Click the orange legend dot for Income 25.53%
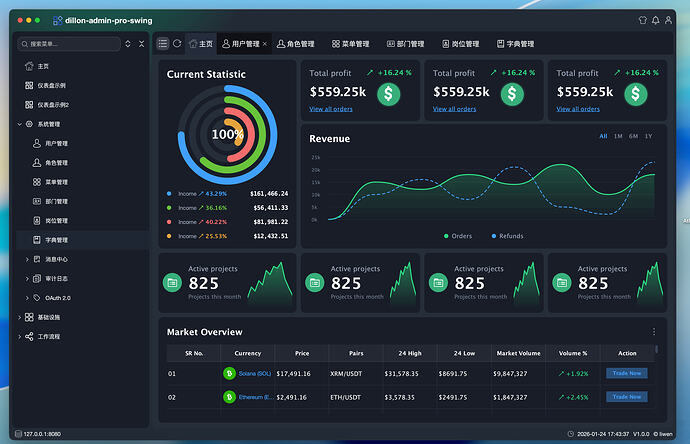Screen dimensions: 690x444 coord(169,236)
